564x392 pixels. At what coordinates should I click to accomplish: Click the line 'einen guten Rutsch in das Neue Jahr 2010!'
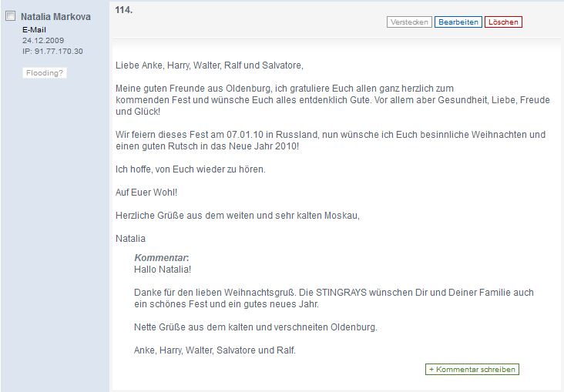tap(207, 146)
